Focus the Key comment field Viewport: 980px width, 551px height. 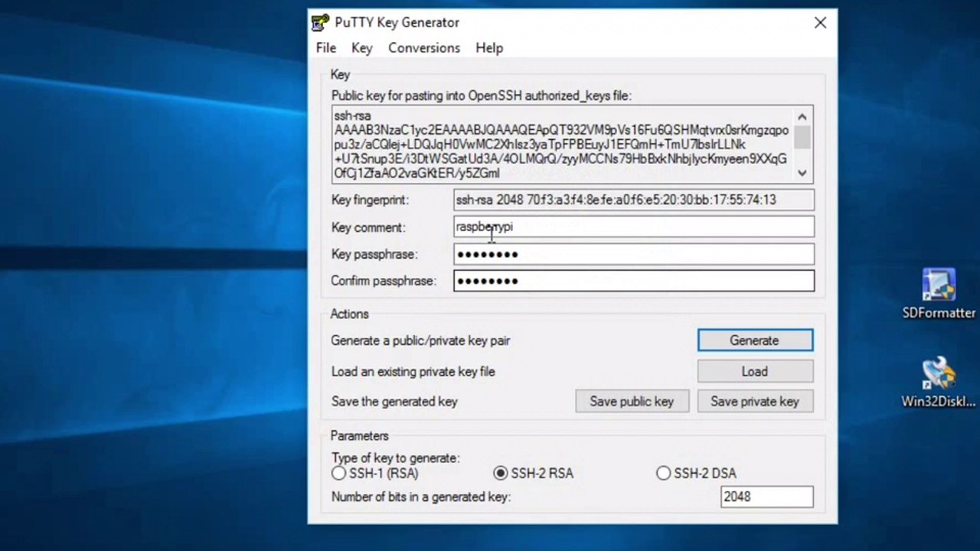[x=634, y=227]
